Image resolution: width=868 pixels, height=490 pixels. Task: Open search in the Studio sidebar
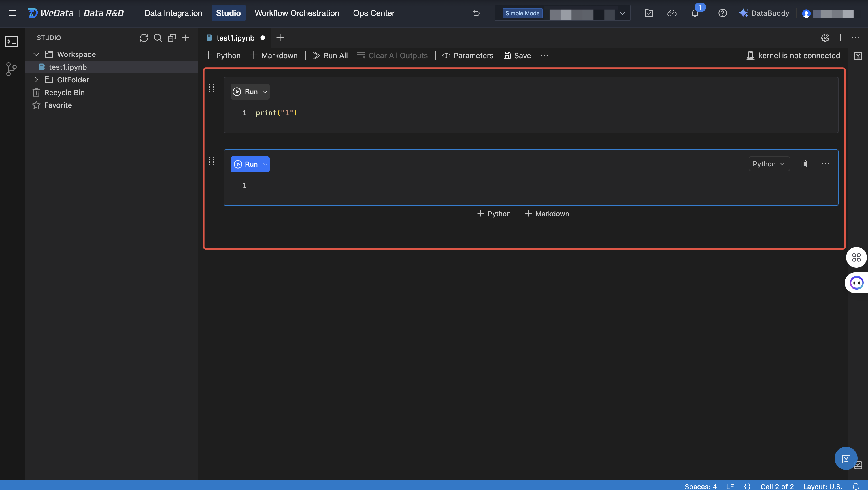click(x=158, y=38)
